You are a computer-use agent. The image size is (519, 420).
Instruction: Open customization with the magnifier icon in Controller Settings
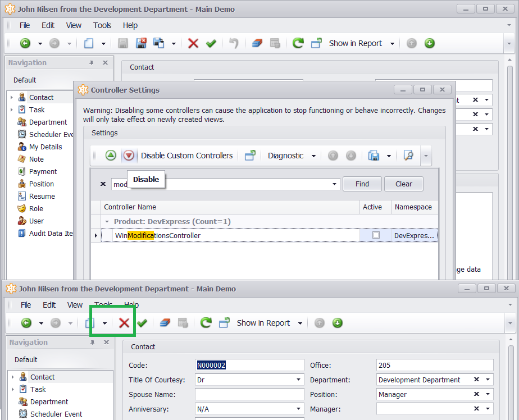pos(408,155)
